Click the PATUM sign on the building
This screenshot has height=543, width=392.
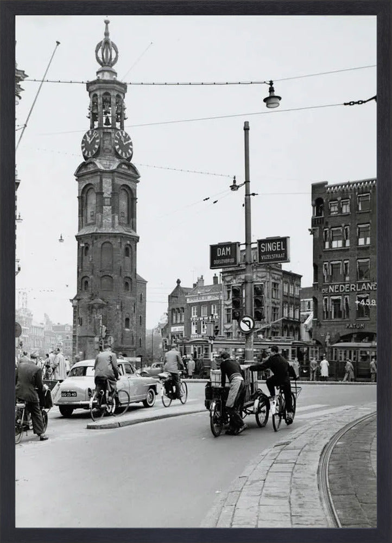coord(355,326)
